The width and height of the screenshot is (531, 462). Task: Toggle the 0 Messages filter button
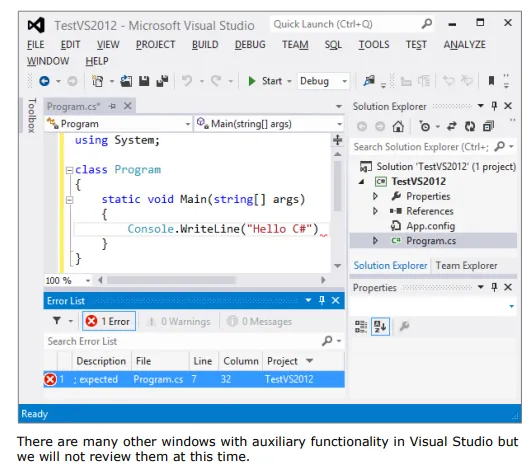(x=259, y=321)
